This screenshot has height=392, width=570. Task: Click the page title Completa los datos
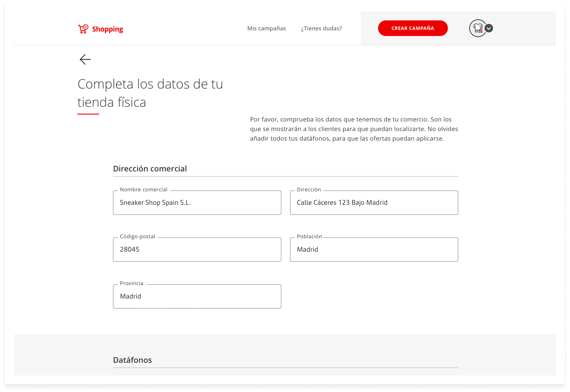coord(150,93)
